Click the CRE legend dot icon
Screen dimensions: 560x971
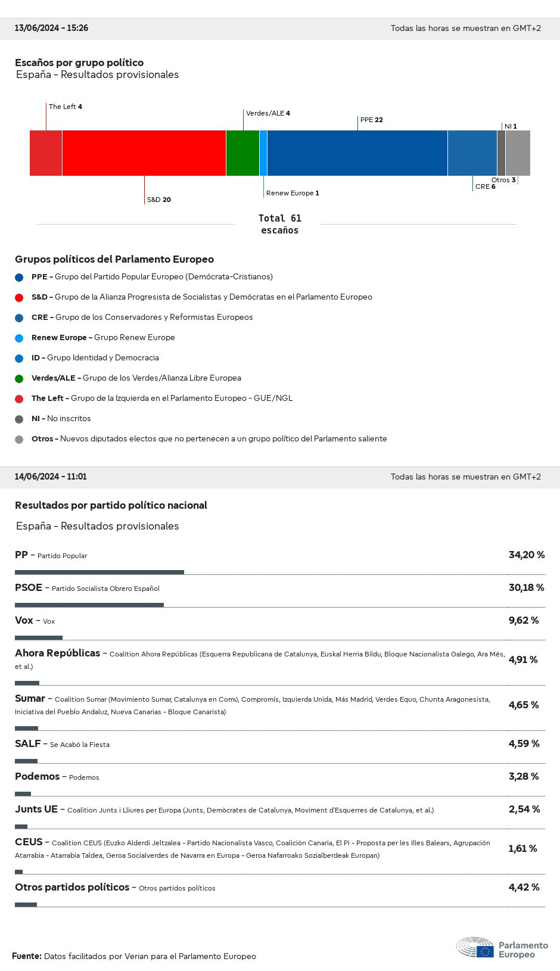click(x=19, y=318)
